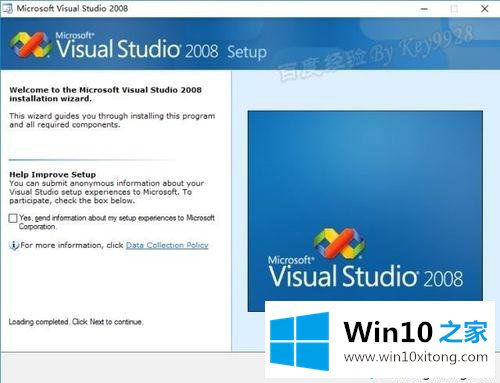The width and height of the screenshot is (500, 383).
Task: Click the Visual Studio logo in header banner
Action: pyautogui.click(x=31, y=45)
